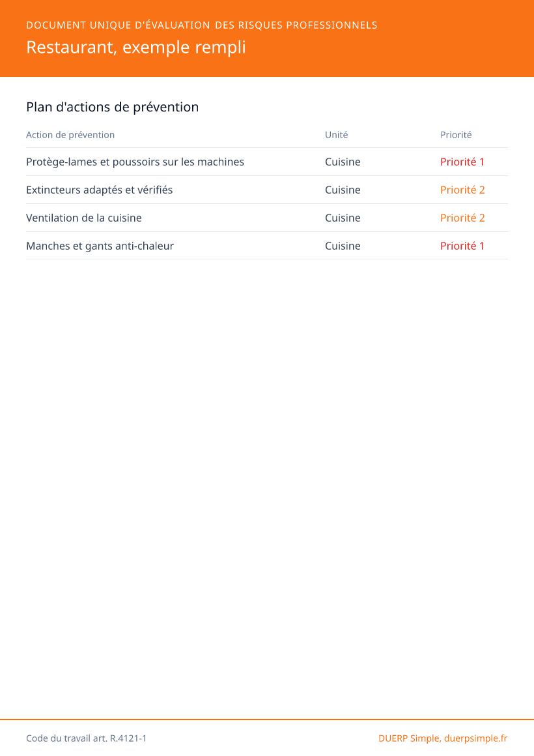Click 'Cuisine' unit in Ventilation row
534x756 pixels.
[343, 218]
